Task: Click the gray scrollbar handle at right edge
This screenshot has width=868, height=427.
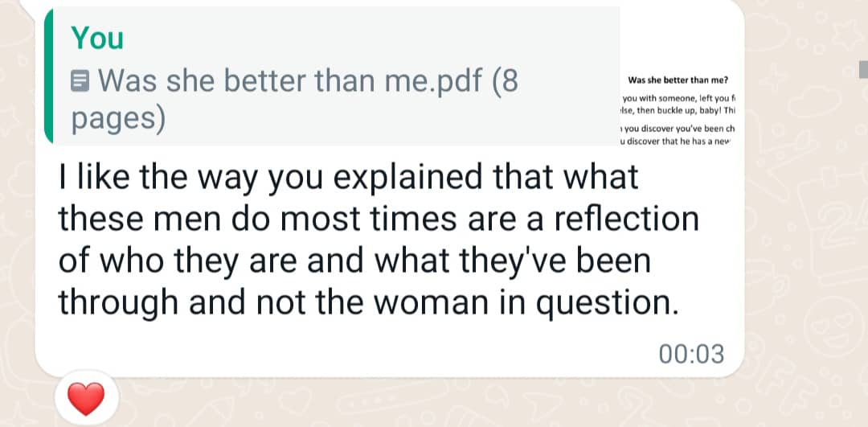Action: [862, 70]
